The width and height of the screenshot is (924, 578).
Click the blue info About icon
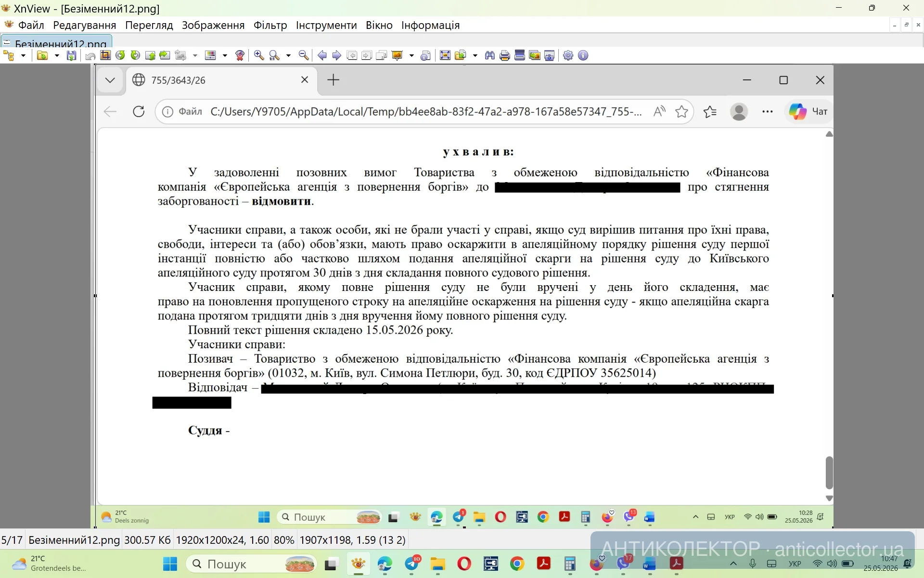click(583, 55)
